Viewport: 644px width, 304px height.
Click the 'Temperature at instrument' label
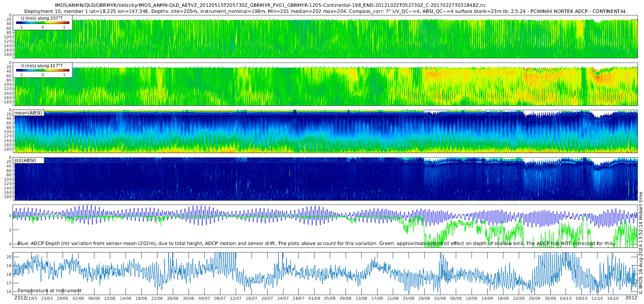[x=50, y=290]
